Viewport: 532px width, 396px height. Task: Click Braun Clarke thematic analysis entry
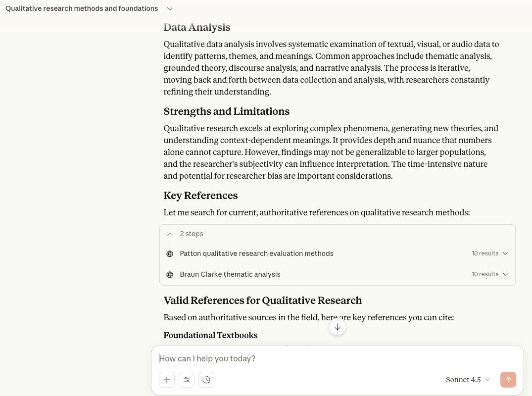click(x=230, y=274)
